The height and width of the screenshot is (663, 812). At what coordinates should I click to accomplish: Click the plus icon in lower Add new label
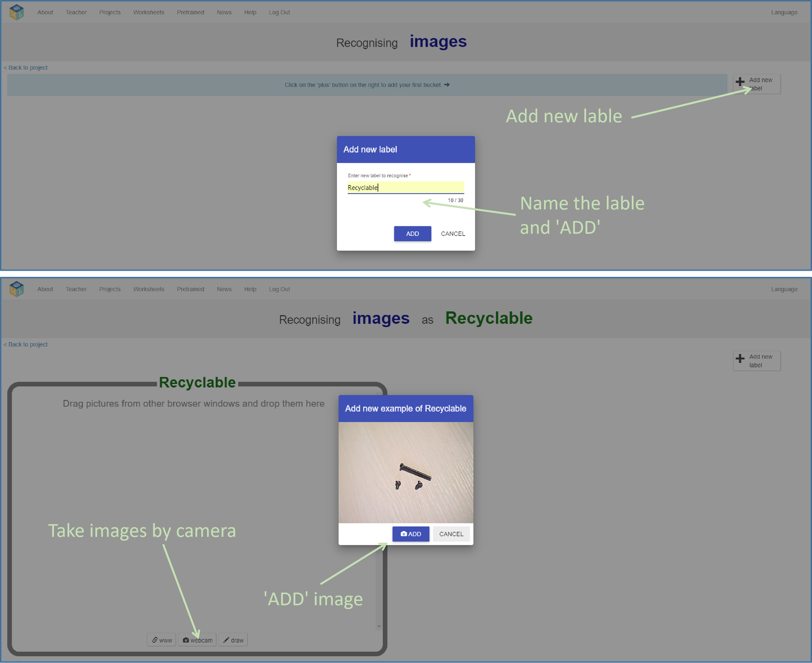point(740,358)
